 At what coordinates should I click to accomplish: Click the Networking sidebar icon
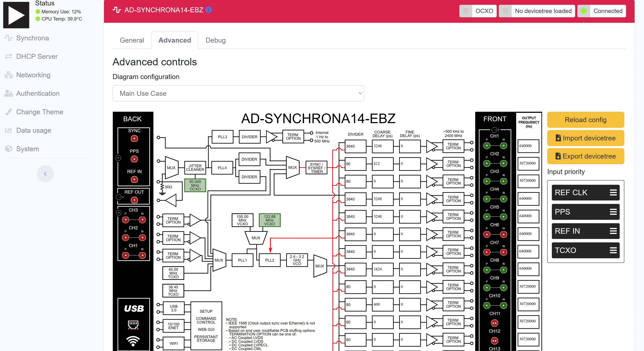[9, 75]
